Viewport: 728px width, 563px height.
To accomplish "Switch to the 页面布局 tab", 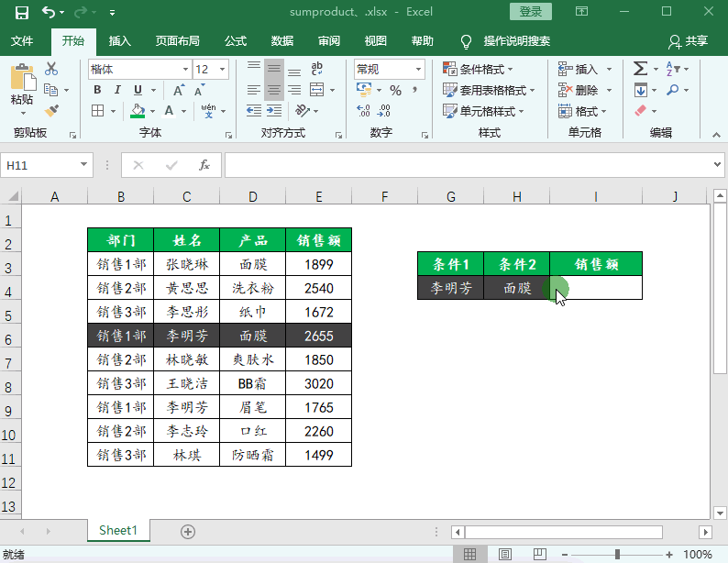I will pyautogui.click(x=177, y=41).
